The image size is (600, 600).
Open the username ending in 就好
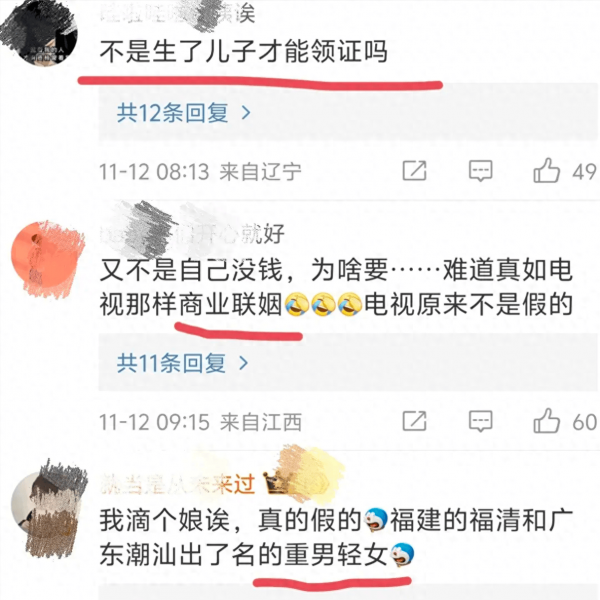click(x=192, y=233)
